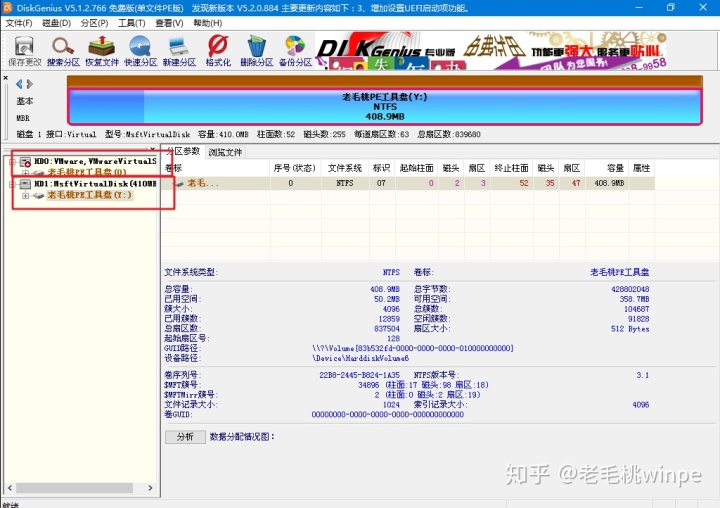Close the disk map pane using small x
Viewport: 720px width, 508px height.
6,78
